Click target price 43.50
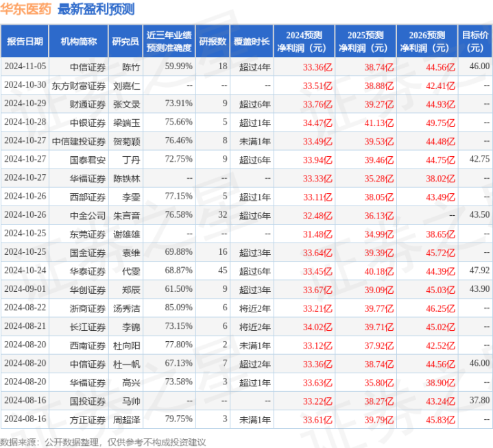The height and width of the screenshot is (448, 493). (x=479, y=214)
